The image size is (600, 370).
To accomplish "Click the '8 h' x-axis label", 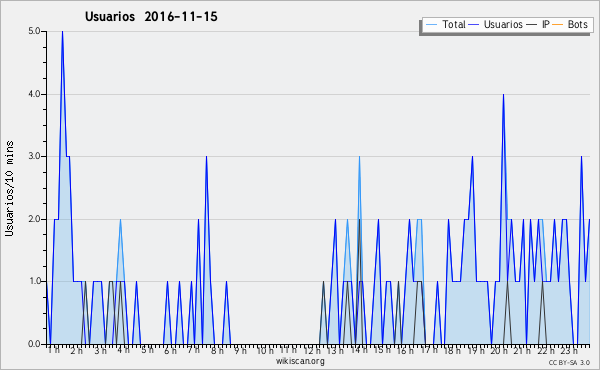I will tap(217, 350).
